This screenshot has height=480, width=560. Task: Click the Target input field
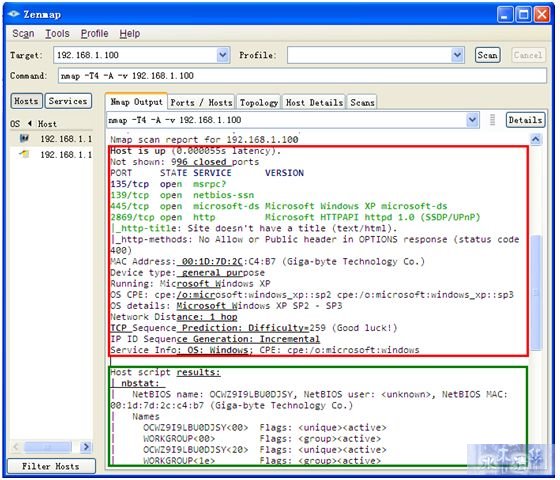[135, 55]
